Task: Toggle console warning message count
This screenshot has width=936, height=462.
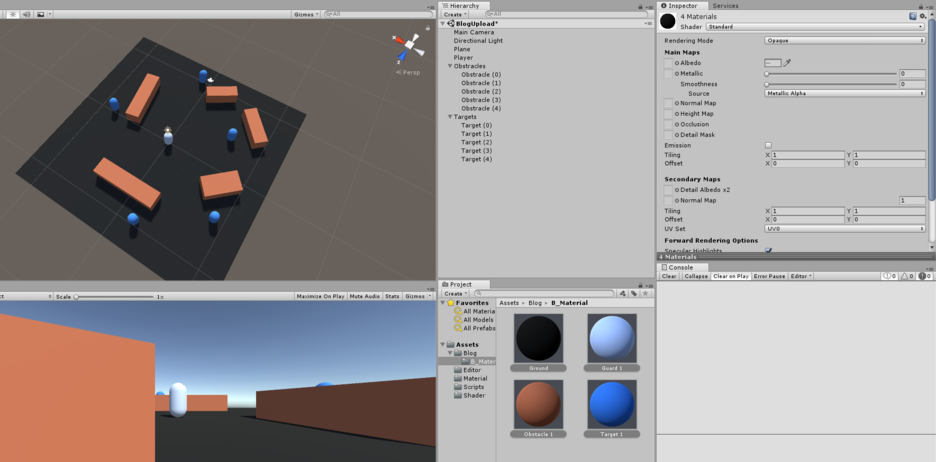Action: (x=907, y=276)
